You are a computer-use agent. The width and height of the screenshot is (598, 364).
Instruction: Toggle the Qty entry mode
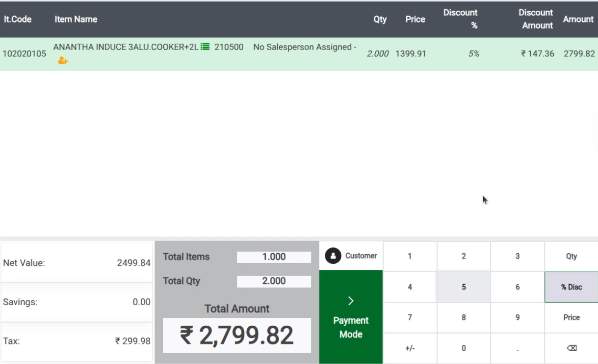(572, 256)
